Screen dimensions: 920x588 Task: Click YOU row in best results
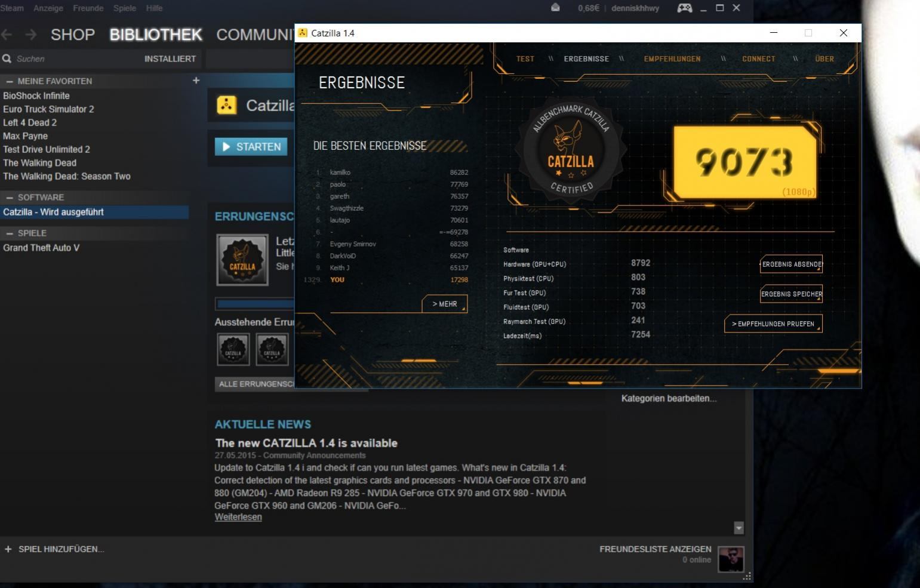point(386,279)
